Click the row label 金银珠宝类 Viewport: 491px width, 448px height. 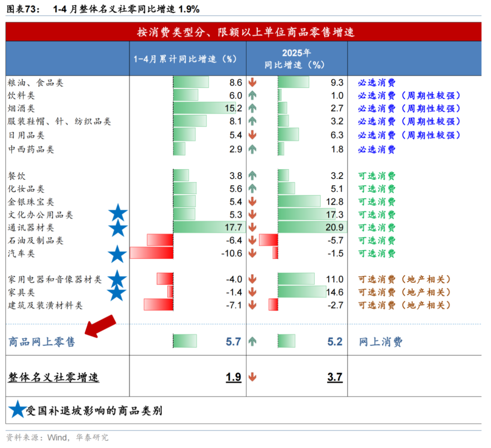[31, 202]
